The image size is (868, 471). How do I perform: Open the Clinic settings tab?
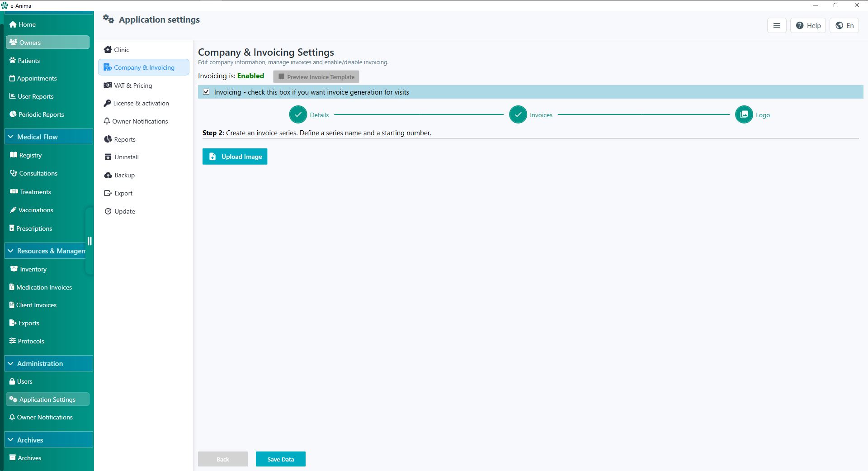pos(121,50)
